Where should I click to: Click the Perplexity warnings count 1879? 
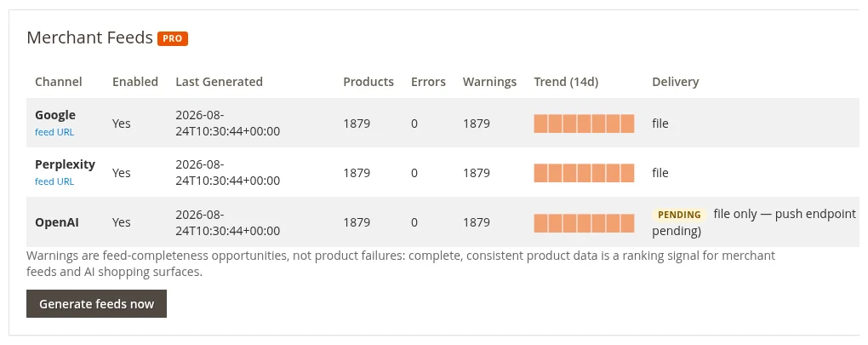(x=477, y=173)
